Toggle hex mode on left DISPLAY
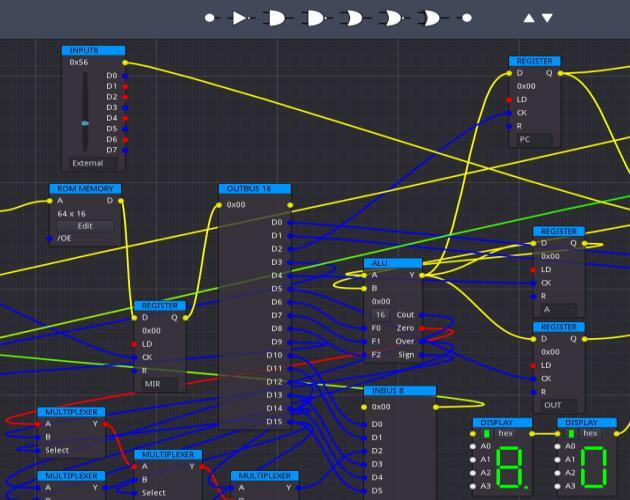This screenshot has height=500, width=630. [x=486, y=434]
